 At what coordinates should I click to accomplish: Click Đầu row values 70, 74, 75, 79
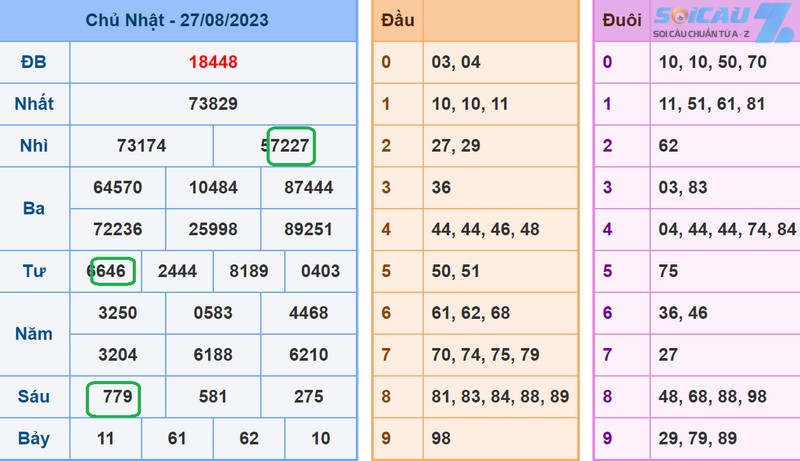click(485, 355)
